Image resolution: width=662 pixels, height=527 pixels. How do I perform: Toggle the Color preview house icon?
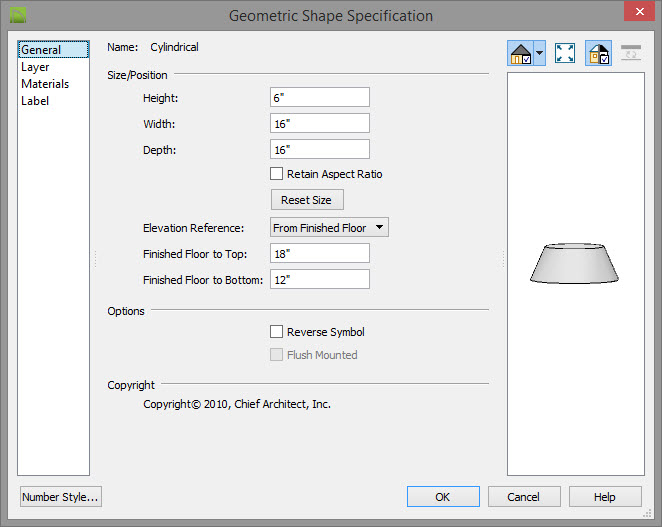[598, 53]
